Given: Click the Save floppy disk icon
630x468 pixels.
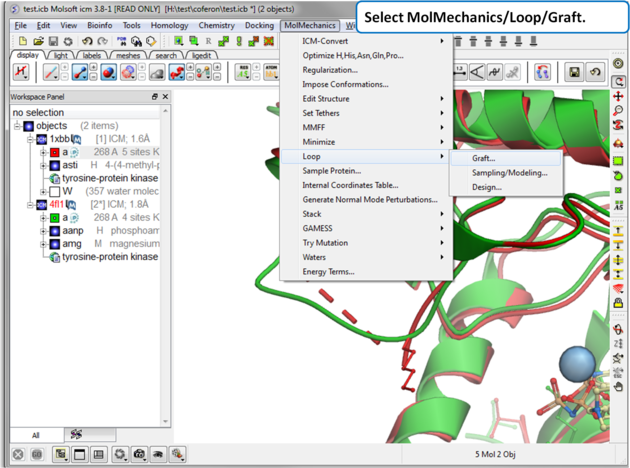Looking at the screenshot, I should click(53, 41).
